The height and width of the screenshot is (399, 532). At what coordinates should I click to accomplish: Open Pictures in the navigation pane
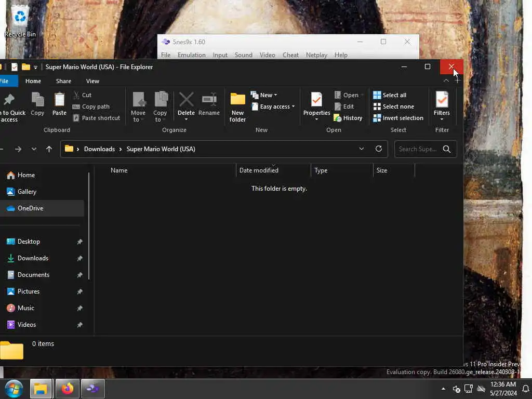coord(42,291)
